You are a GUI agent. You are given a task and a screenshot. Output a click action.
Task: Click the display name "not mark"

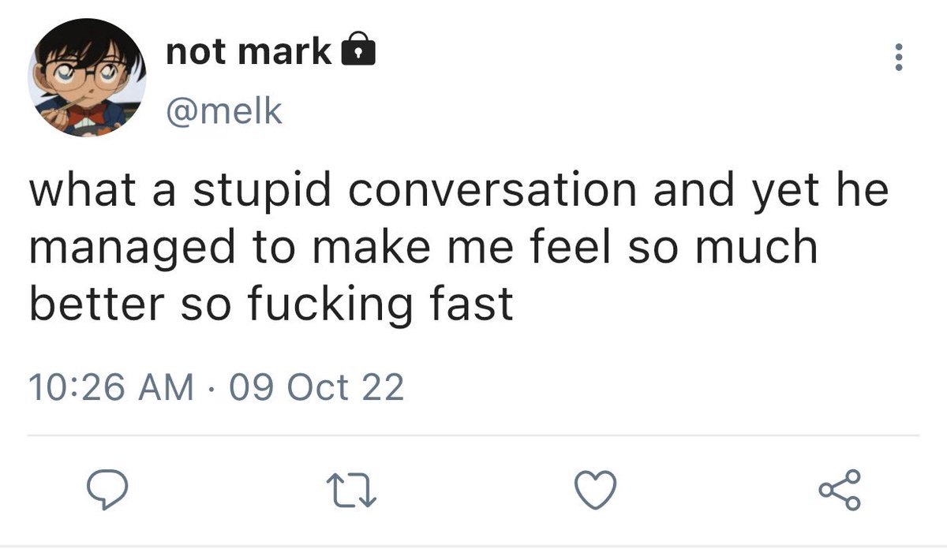(249, 52)
